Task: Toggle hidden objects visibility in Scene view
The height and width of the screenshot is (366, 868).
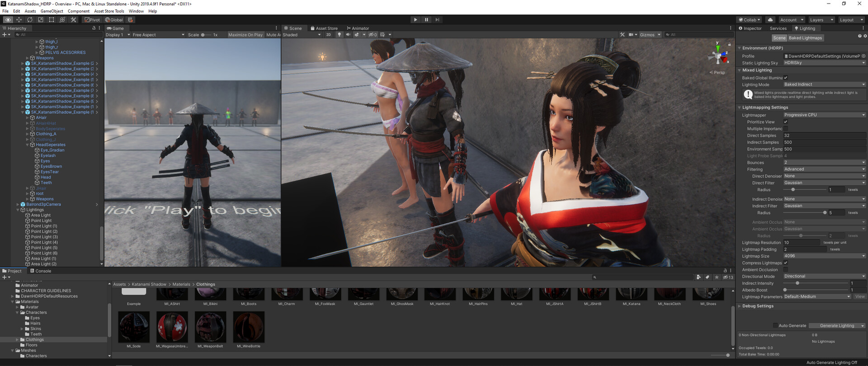Action: [373, 35]
